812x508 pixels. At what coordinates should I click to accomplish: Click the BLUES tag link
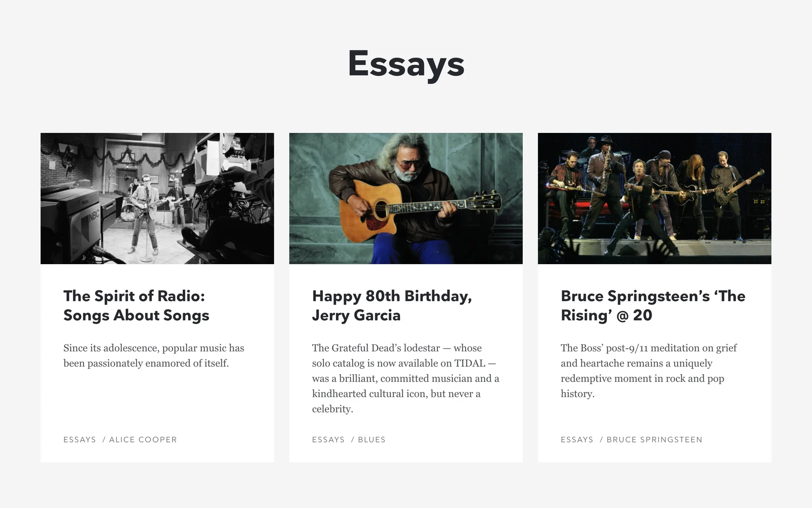[372, 439]
